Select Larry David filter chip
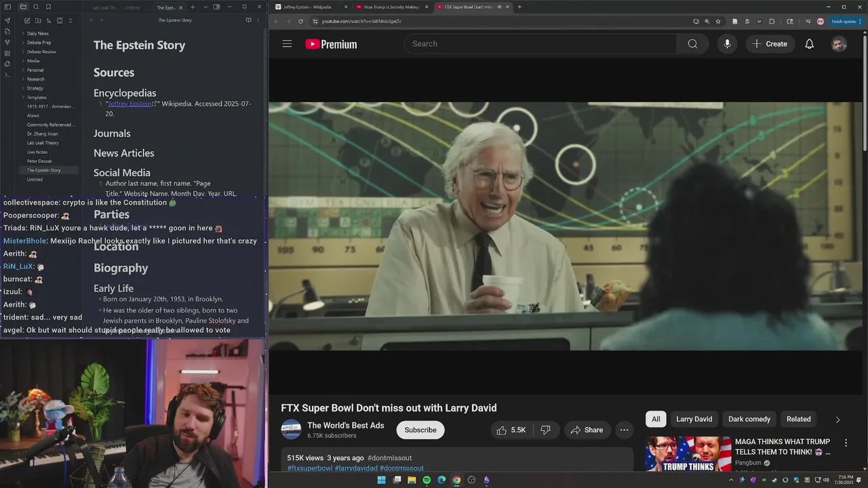This screenshot has width=868, height=488. 694,420
